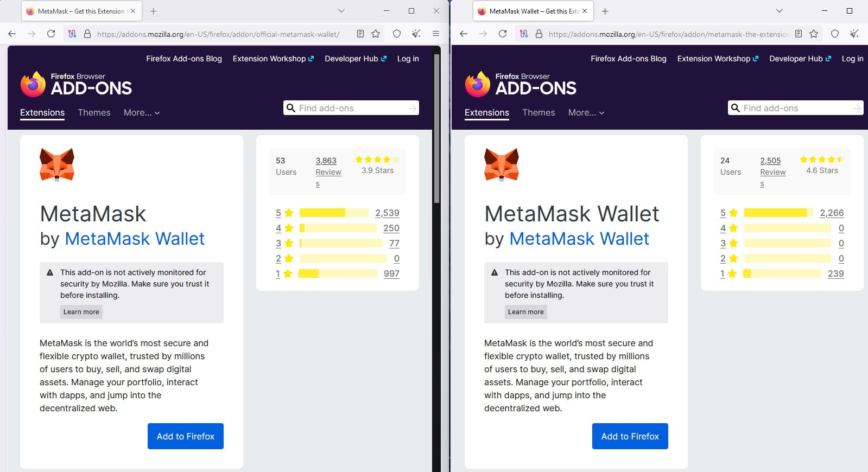Screen dimensions: 868x472
Task: Select Themes tab on left page
Action: (x=94, y=112)
